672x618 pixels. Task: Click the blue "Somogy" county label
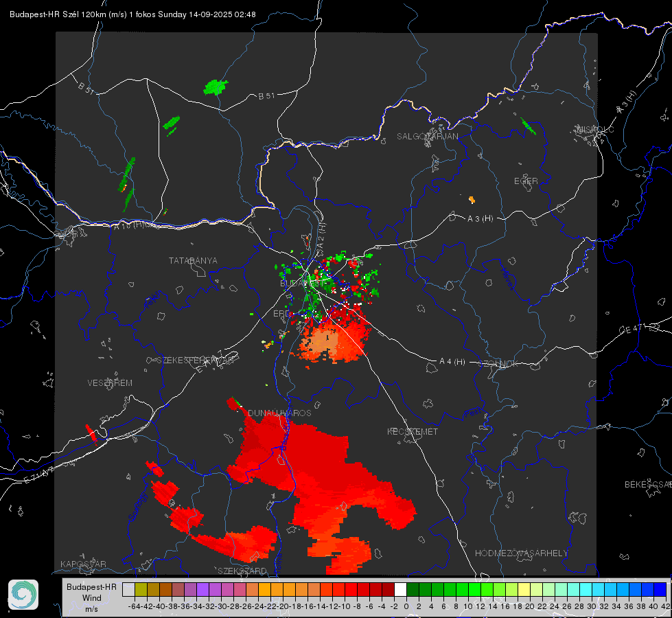(137, 507)
